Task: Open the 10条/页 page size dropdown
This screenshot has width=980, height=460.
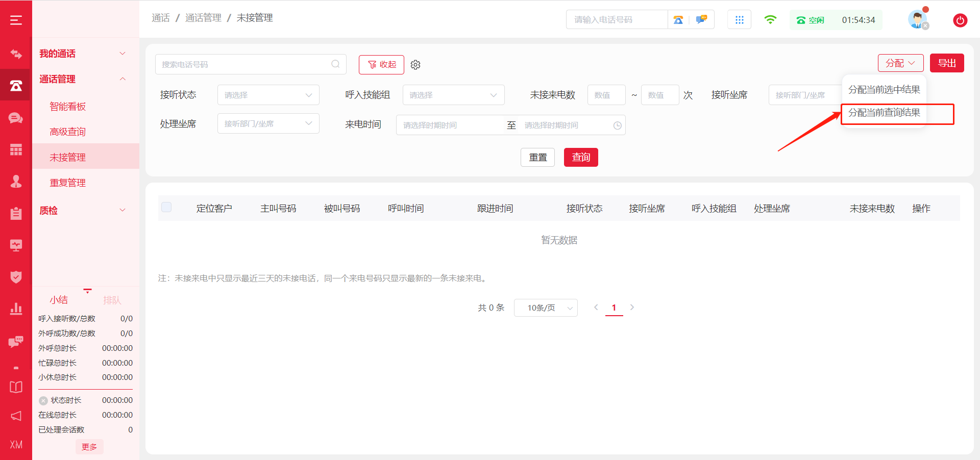Action: point(546,308)
